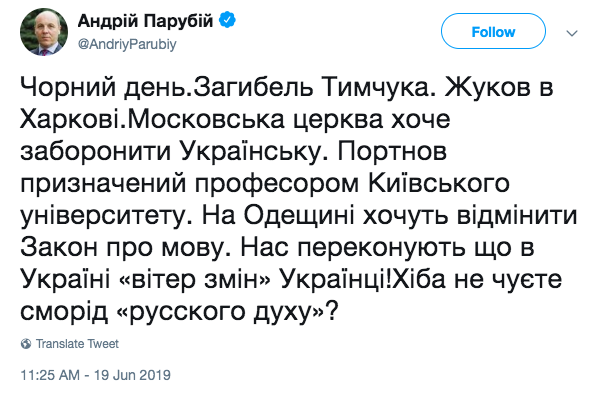
Task: Open Андрій Парубій's profile avatar photo
Action: 44,32
